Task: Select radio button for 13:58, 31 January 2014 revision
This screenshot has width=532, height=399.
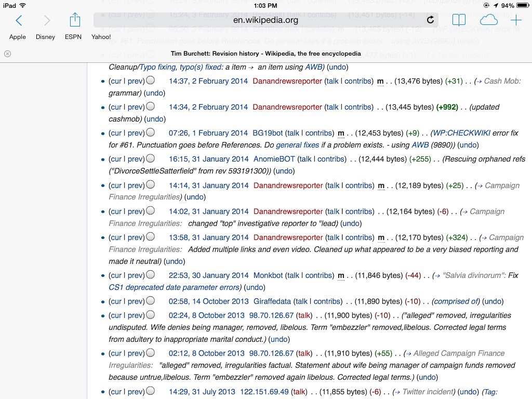Action: point(150,236)
